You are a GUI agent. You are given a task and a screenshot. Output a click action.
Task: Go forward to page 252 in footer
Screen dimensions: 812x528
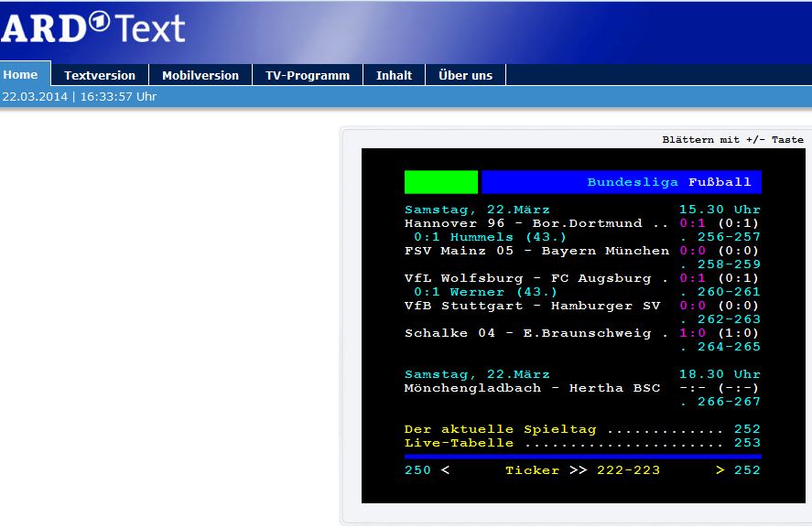[747, 470]
